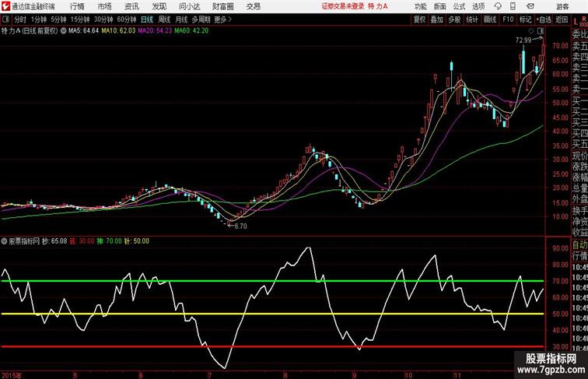588x379 pixels.
Task: Open the 公式 menu
Action: click(x=459, y=6)
